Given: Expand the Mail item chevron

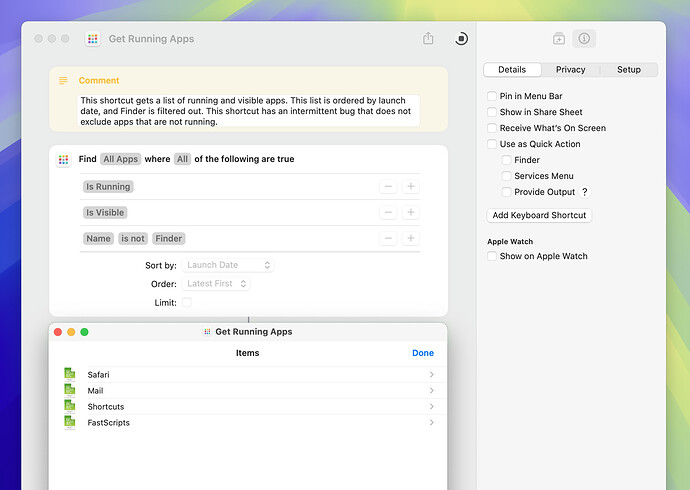Looking at the screenshot, I should pyautogui.click(x=431, y=390).
